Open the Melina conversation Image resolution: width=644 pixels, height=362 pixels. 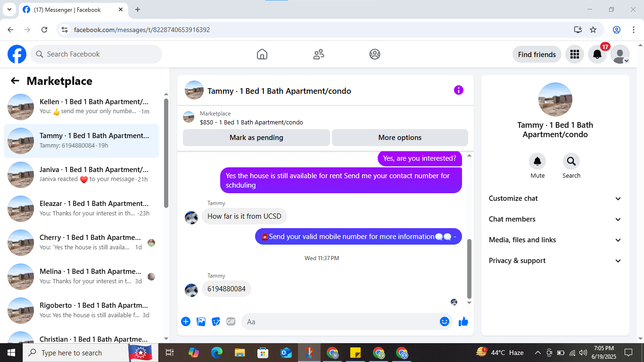tap(81, 277)
